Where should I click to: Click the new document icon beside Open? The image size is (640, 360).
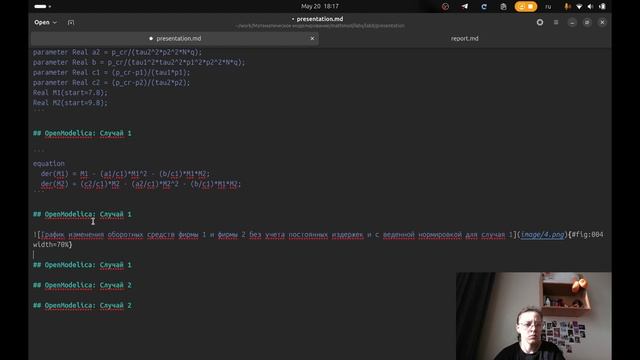71,22
